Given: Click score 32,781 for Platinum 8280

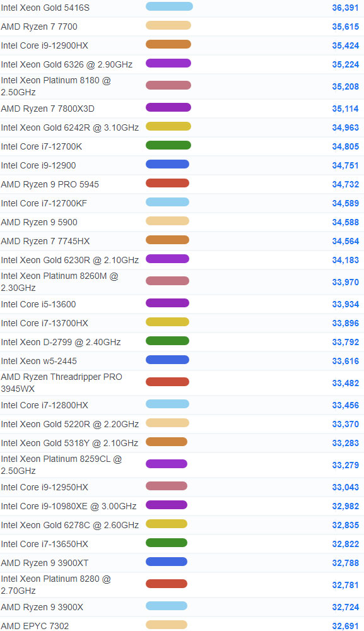Looking at the screenshot, I should point(345,585).
